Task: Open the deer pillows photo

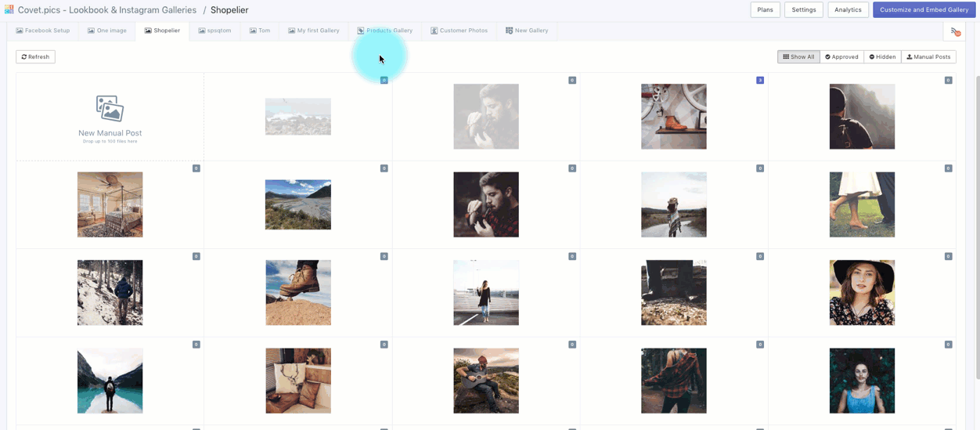Action: pos(297,381)
